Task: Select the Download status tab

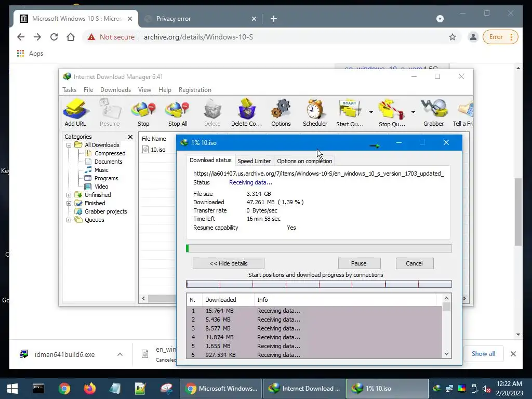Action: pos(210,160)
